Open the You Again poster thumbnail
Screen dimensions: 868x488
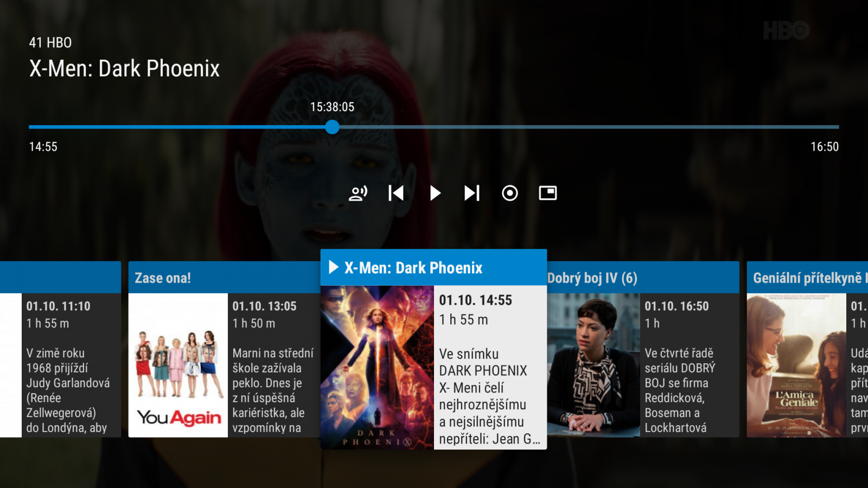[x=178, y=365]
